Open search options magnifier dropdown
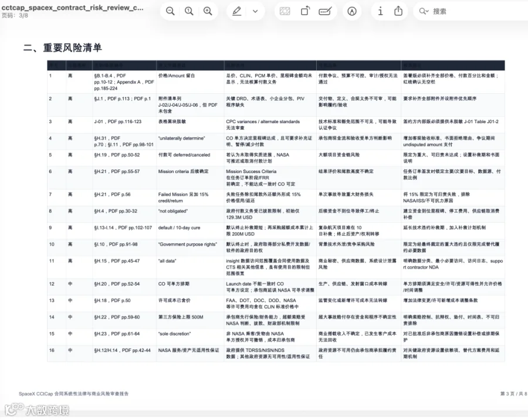The image size is (528, 420). pyautogui.click(x=424, y=12)
